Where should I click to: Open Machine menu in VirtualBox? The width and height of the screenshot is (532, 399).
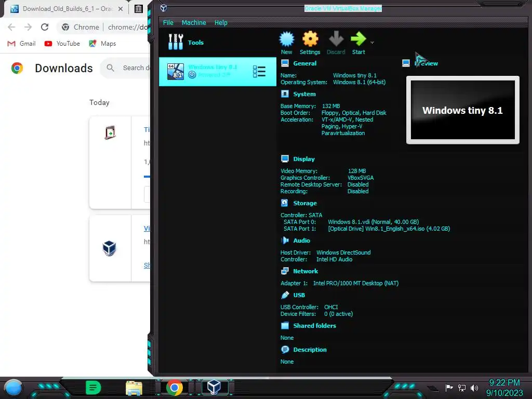tap(194, 23)
